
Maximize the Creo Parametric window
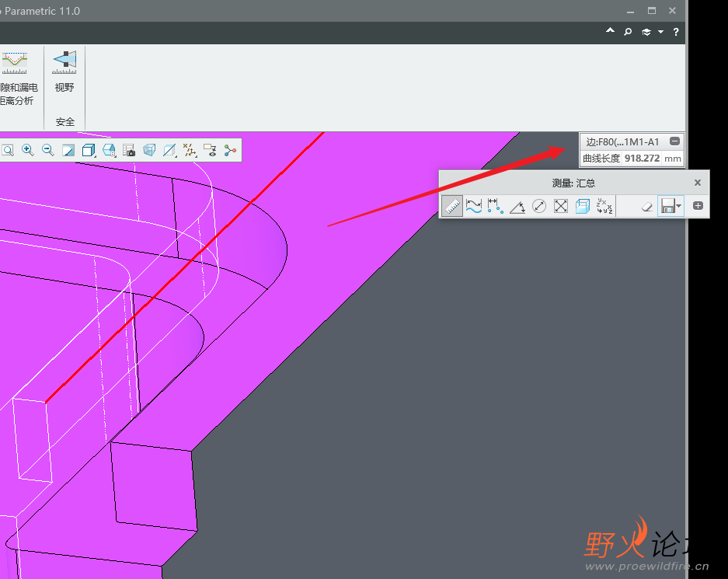point(652,11)
